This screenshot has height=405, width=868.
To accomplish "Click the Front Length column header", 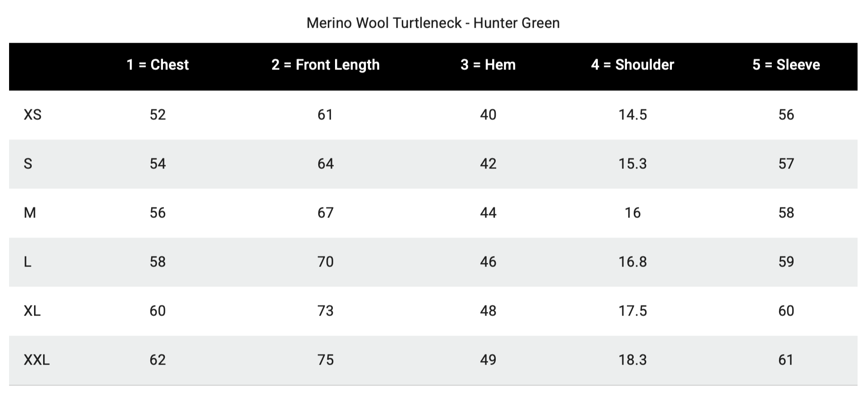I will (x=325, y=65).
